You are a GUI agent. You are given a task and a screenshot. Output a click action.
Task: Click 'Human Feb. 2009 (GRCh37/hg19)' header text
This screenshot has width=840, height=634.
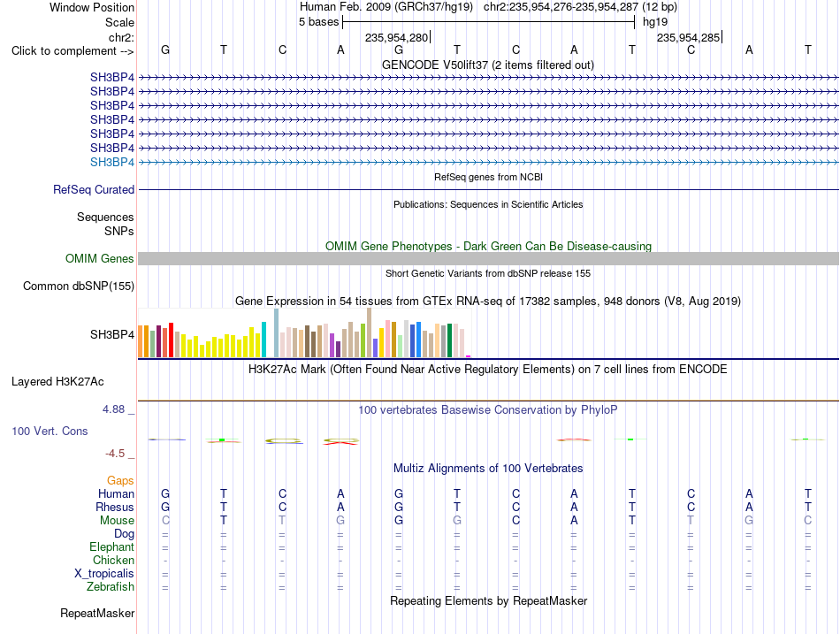(386, 7)
